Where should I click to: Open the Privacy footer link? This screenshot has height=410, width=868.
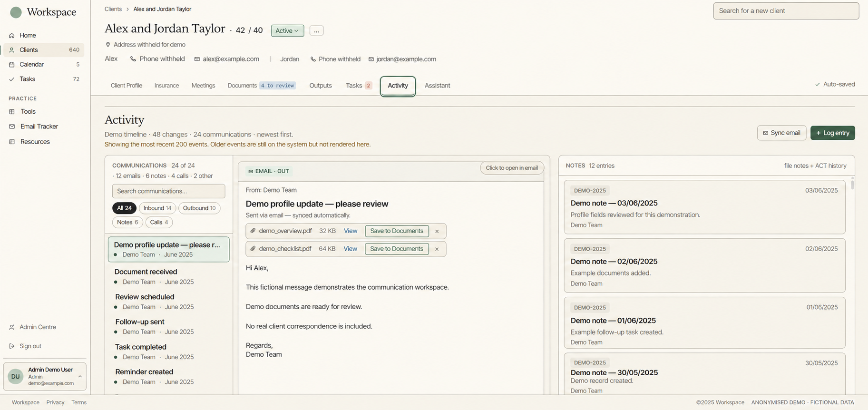pos(55,402)
